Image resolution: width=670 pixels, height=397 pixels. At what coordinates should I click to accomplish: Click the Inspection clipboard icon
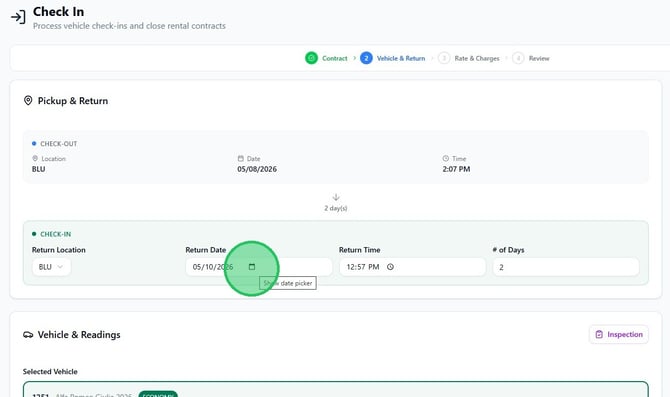point(599,334)
